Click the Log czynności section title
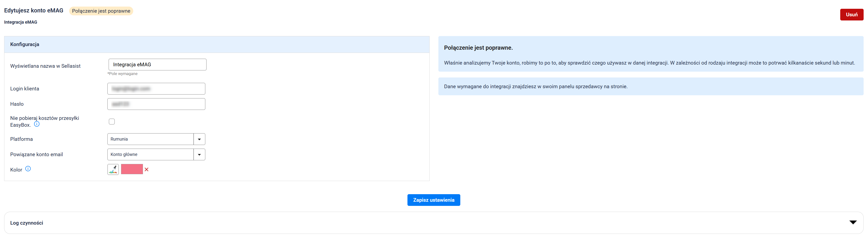This screenshot has height=239, width=868. pos(27,223)
